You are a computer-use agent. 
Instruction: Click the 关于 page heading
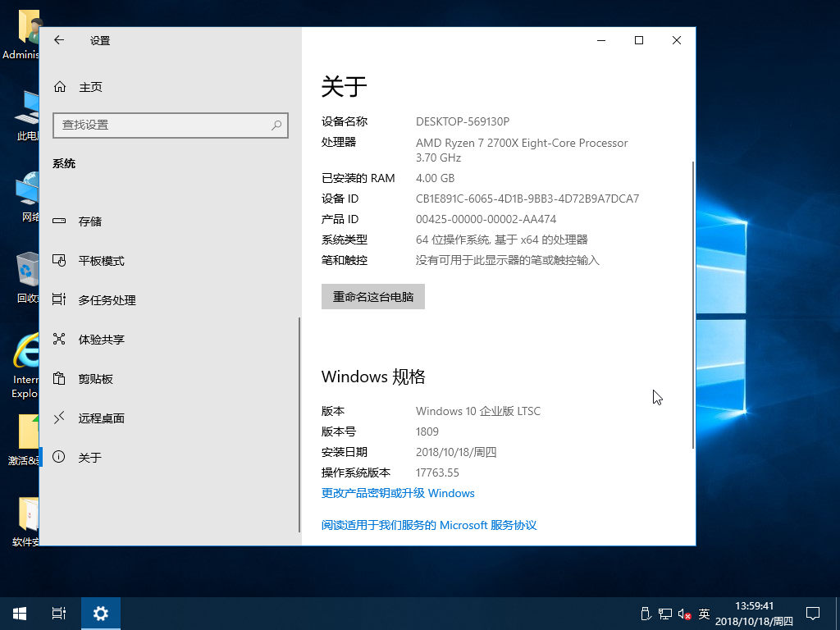344,86
